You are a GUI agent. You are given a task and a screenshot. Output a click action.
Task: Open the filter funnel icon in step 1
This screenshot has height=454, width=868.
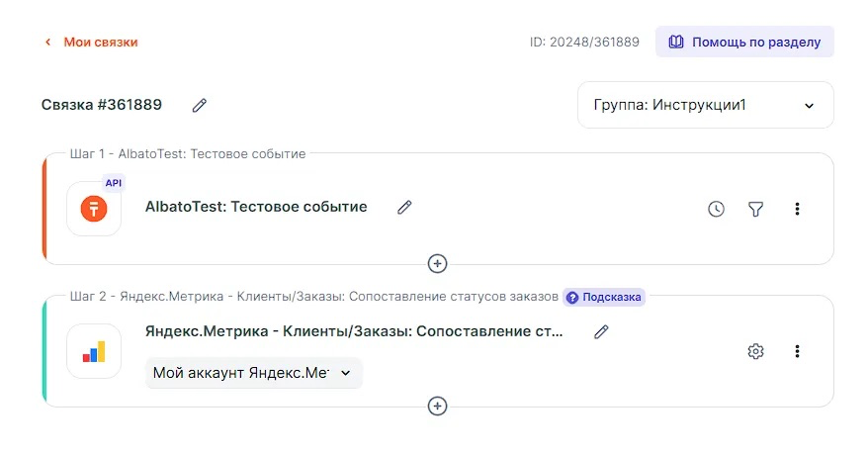(x=755, y=209)
